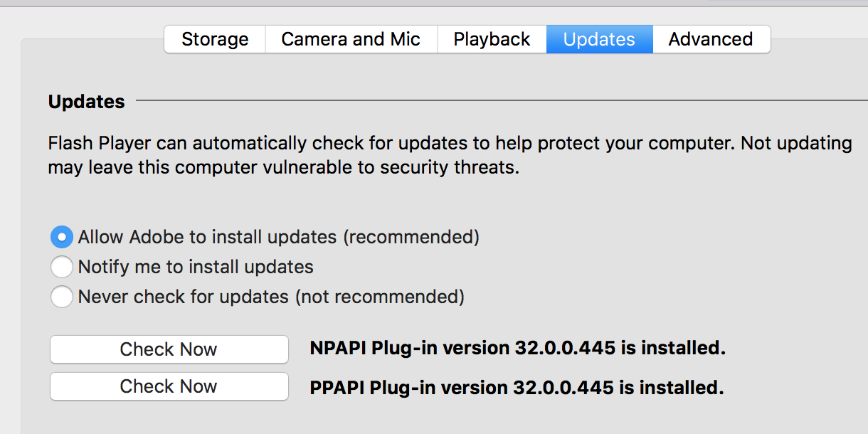This screenshot has height=434, width=868.
Task: Click the NPAPI Plug-in version installed text
Action: point(517,349)
